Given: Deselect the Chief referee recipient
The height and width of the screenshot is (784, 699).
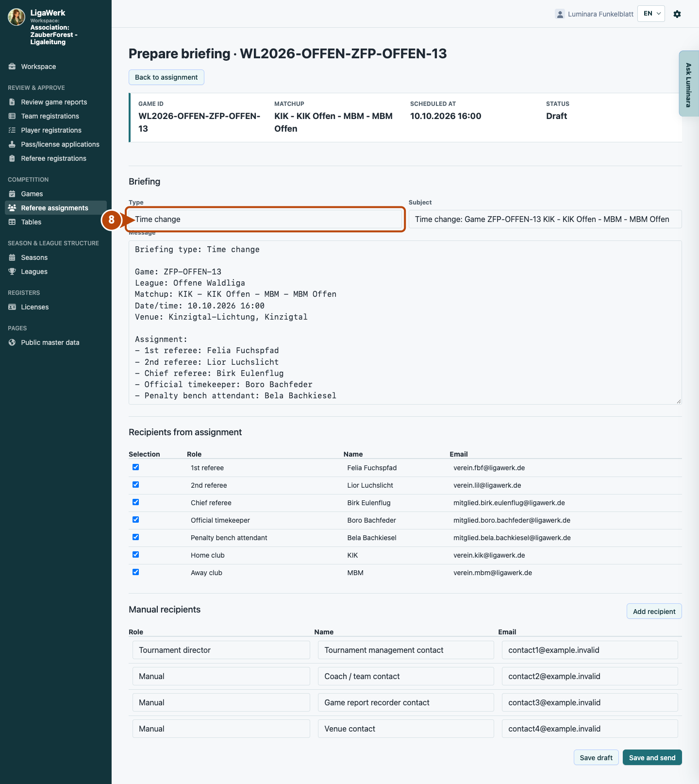Looking at the screenshot, I should coord(136,502).
